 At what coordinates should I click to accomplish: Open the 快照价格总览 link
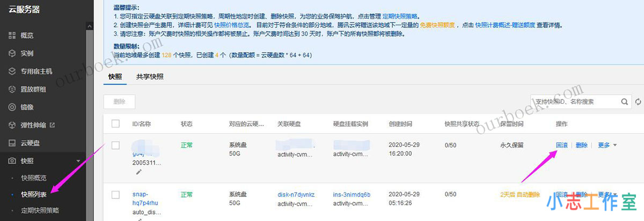(231, 25)
